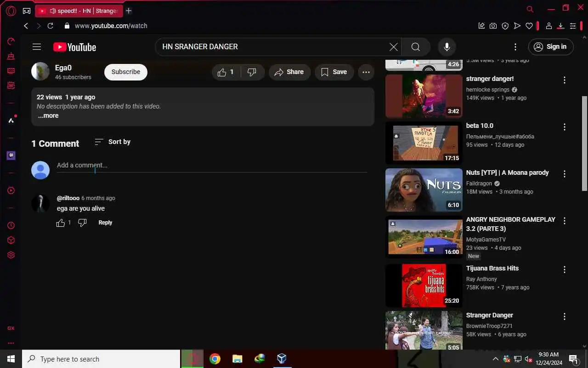
Task: Open sidebar setup three dots
Action: click(x=11, y=343)
